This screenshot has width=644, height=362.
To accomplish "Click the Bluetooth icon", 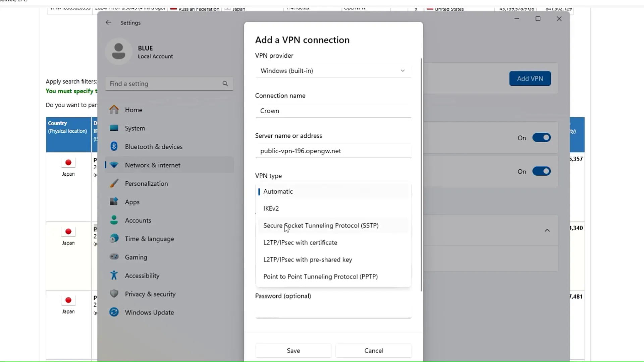I will point(114,146).
